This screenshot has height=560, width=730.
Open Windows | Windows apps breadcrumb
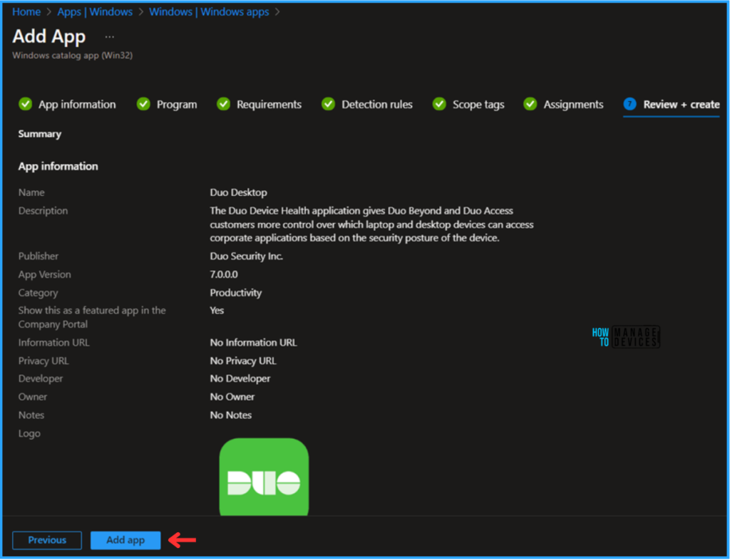209,11
